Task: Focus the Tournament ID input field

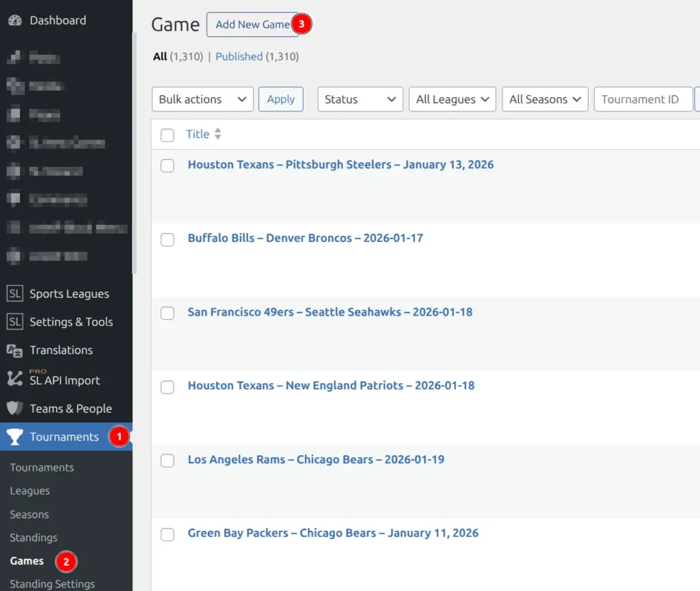Action: point(643,99)
